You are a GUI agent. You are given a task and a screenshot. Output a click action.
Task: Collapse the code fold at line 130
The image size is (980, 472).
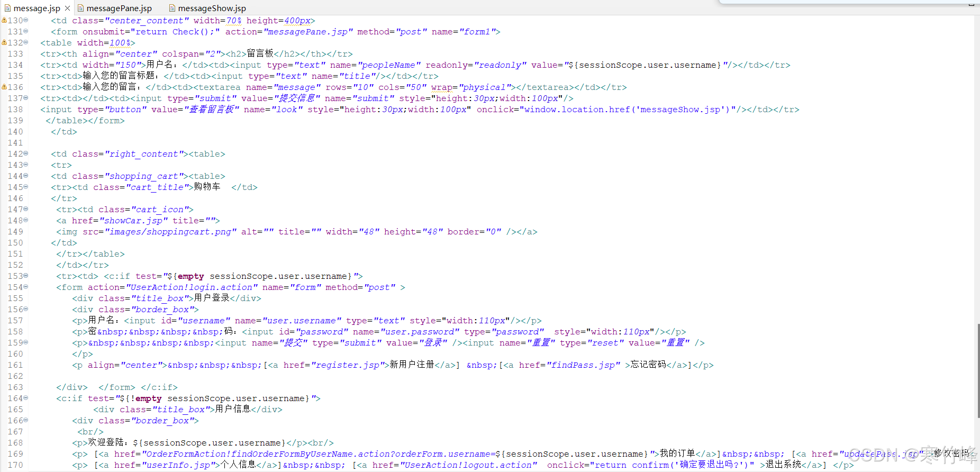pyautogui.click(x=25, y=20)
